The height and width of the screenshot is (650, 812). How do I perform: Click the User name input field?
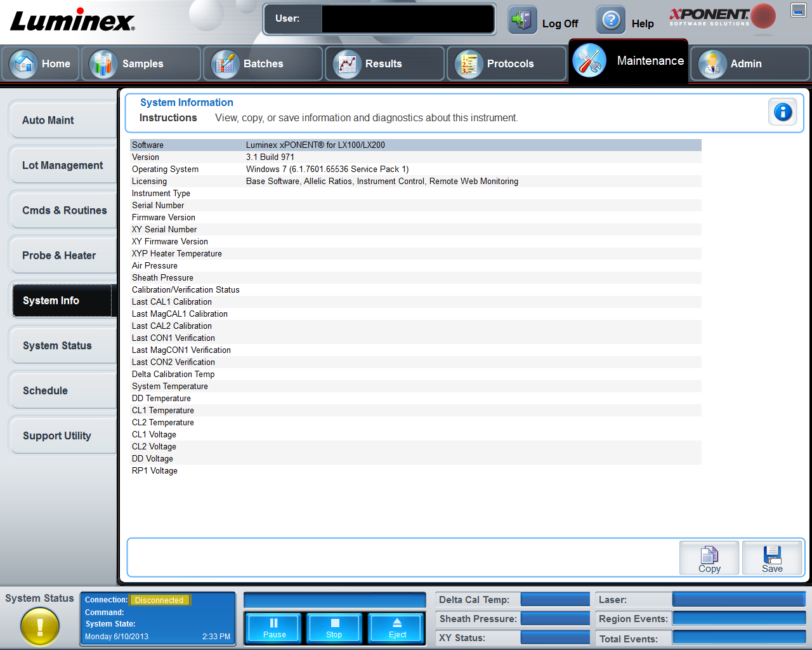(406, 19)
